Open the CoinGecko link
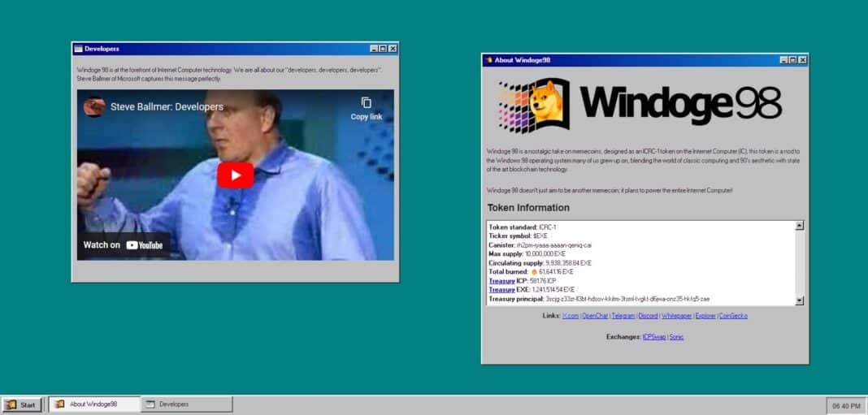The image size is (868, 415). click(733, 316)
